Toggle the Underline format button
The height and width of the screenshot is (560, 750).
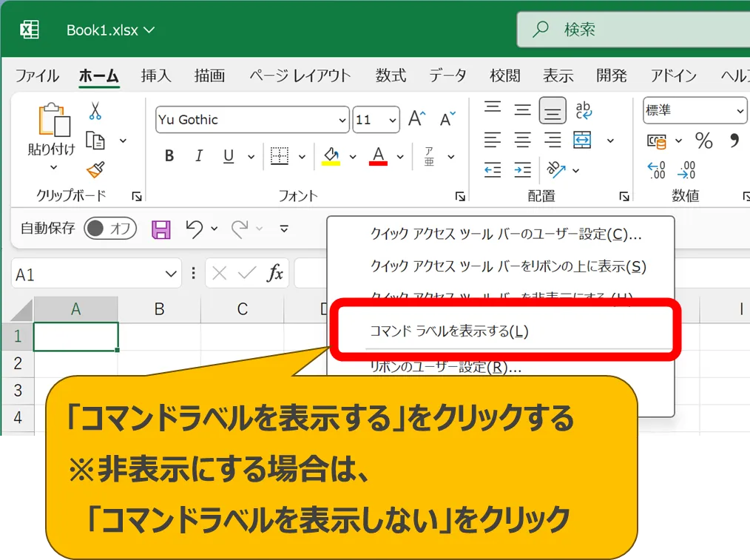229,156
